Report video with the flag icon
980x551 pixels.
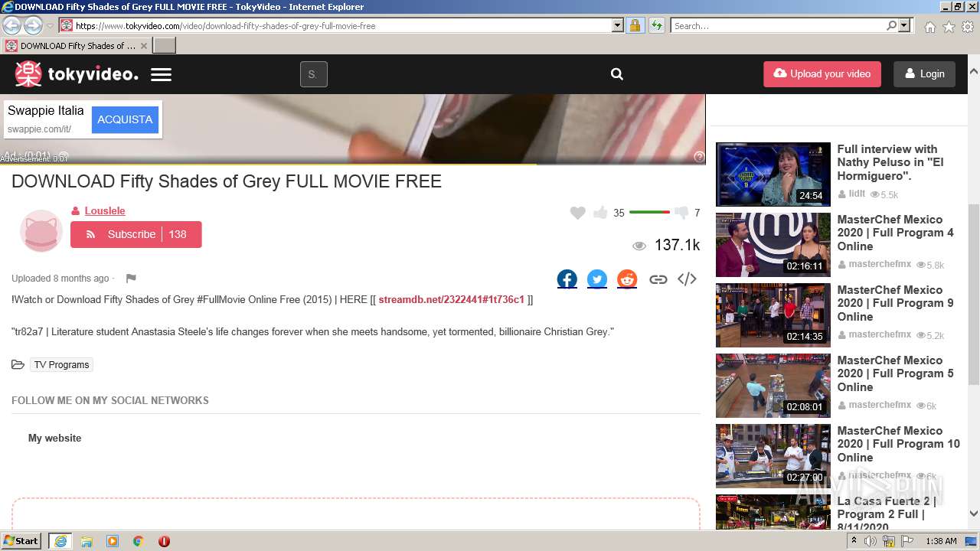click(x=131, y=279)
